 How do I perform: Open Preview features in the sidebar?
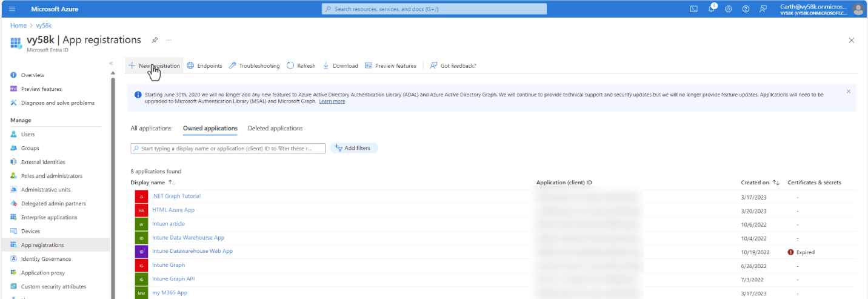41,89
